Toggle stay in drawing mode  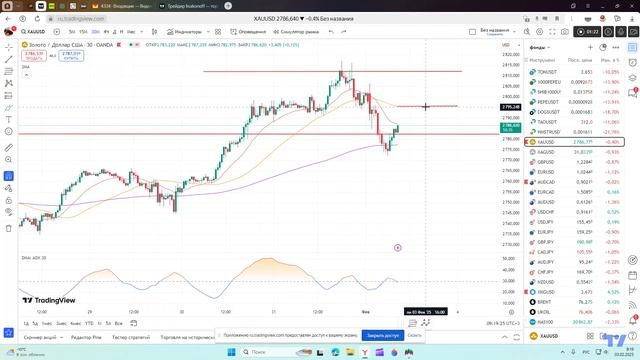[x=9, y=188]
